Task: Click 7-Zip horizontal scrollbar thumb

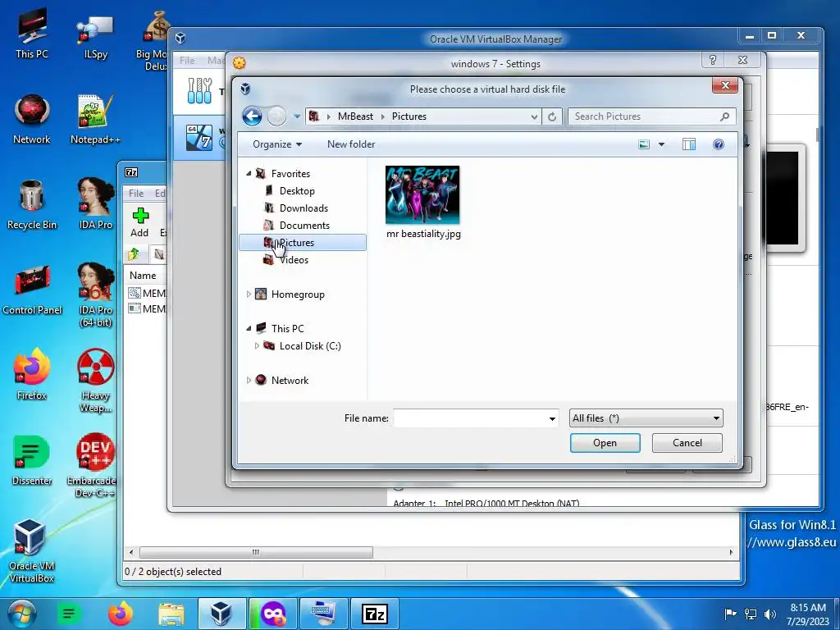Action: coord(256,552)
